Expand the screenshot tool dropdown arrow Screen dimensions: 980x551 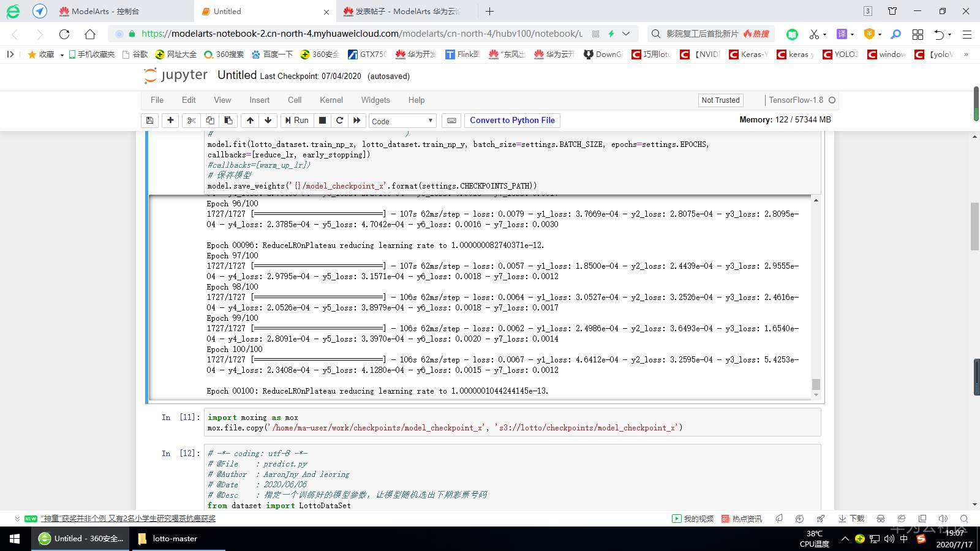click(824, 34)
